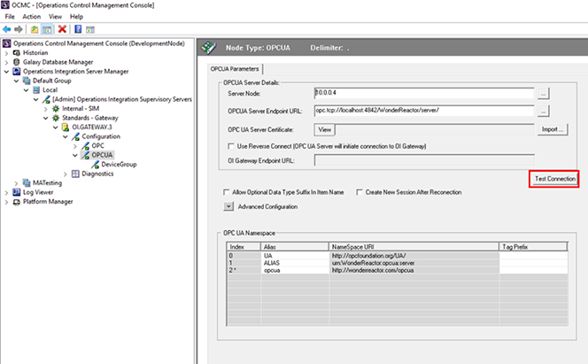Screen dimensions: 588x364
Task: Click the Test Connection button
Action: 554,179
